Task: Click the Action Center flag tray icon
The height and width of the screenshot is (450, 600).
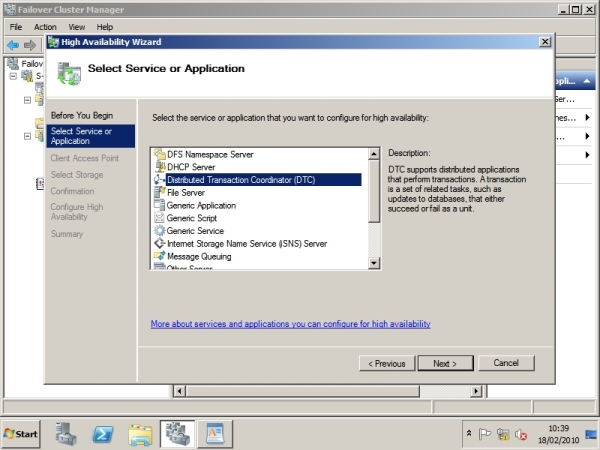Action: coord(484,434)
